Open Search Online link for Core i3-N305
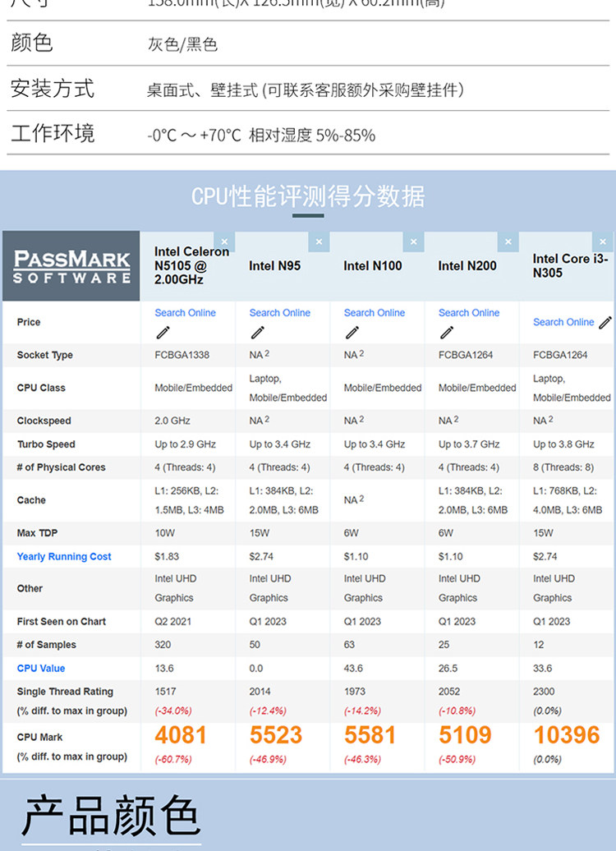616x851 pixels. click(563, 322)
